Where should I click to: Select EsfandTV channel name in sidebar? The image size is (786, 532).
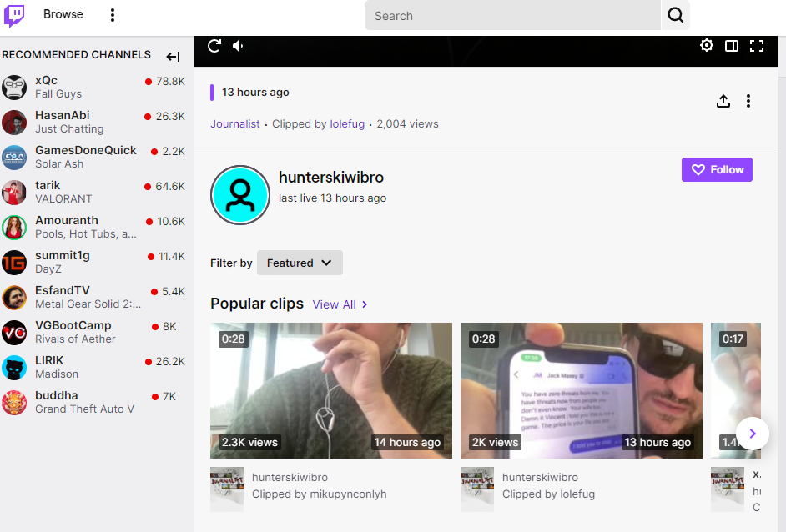click(62, 290)
